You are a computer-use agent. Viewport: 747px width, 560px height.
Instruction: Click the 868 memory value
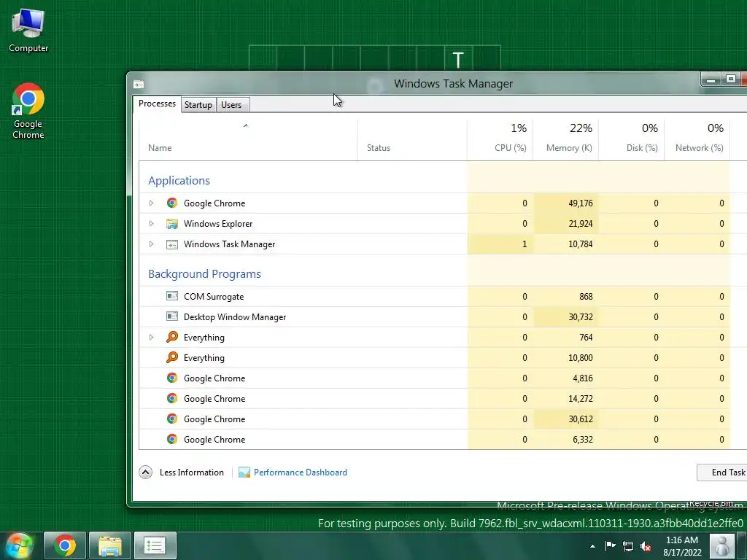click(x=586, y=297)
